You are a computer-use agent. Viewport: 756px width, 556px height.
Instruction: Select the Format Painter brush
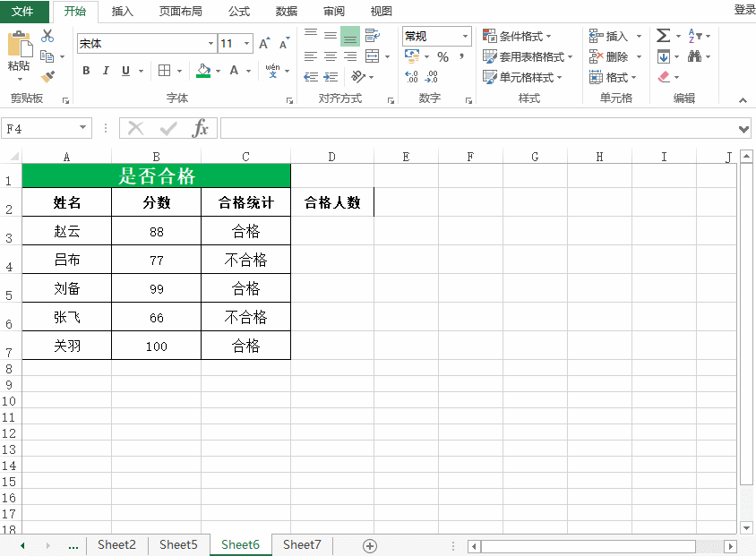point(47,75)
